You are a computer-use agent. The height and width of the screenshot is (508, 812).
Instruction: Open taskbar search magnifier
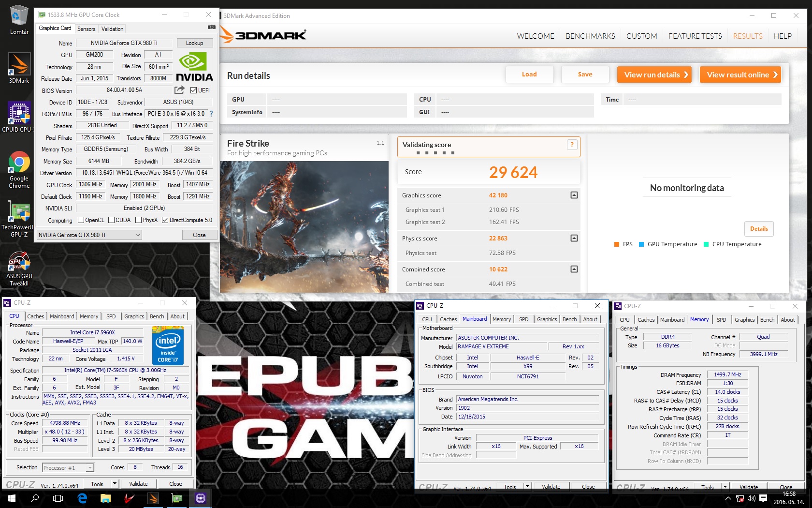tap(35, 498)
